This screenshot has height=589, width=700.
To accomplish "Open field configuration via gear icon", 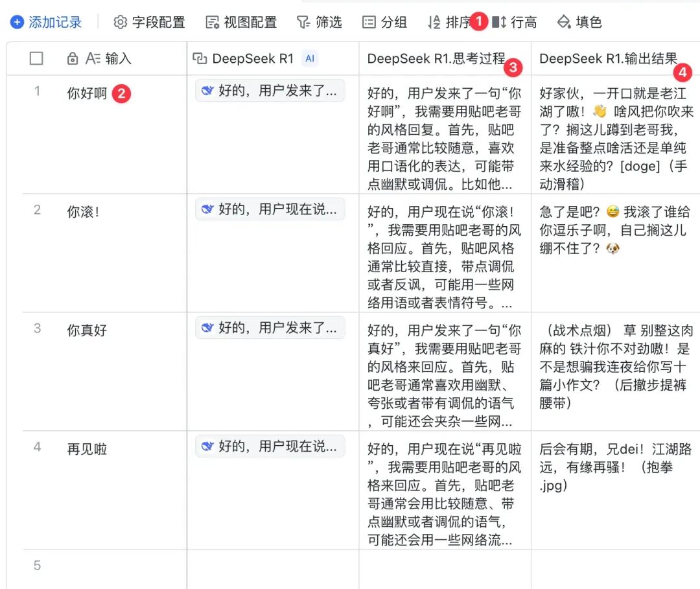I will click(x=120, y=22).
